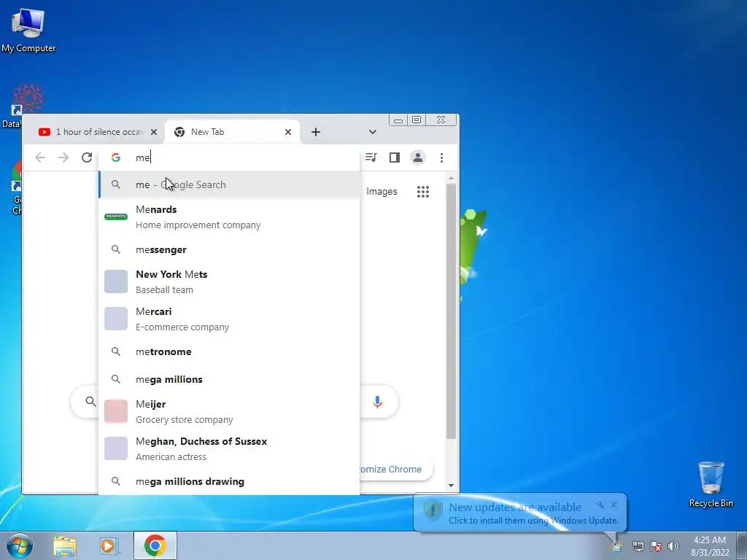747x560 pixels.
Task: Open balloon notification settings wrench
Action: 600,505
